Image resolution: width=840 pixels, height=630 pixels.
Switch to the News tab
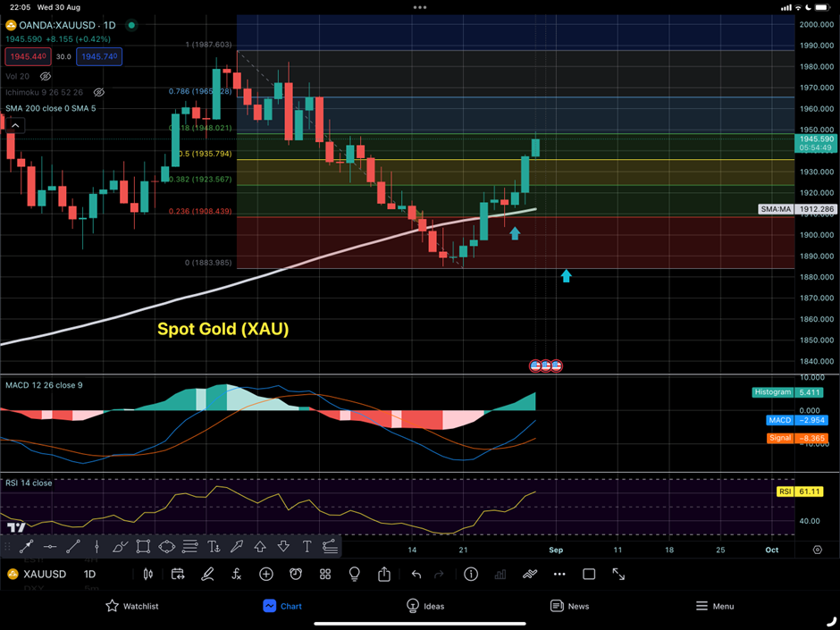(x=569, y=606)
